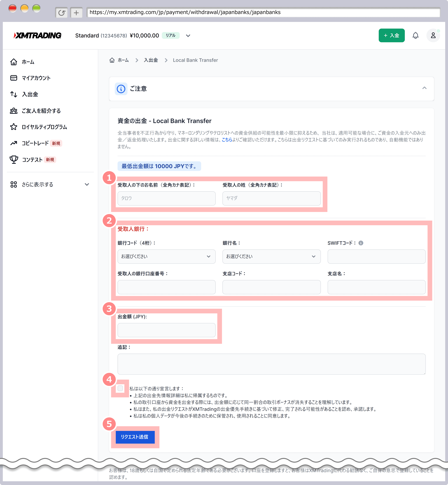The width and height of the screenshot is (448, 485).
Task: Click the notification bell icon
Action: (415, 35)
